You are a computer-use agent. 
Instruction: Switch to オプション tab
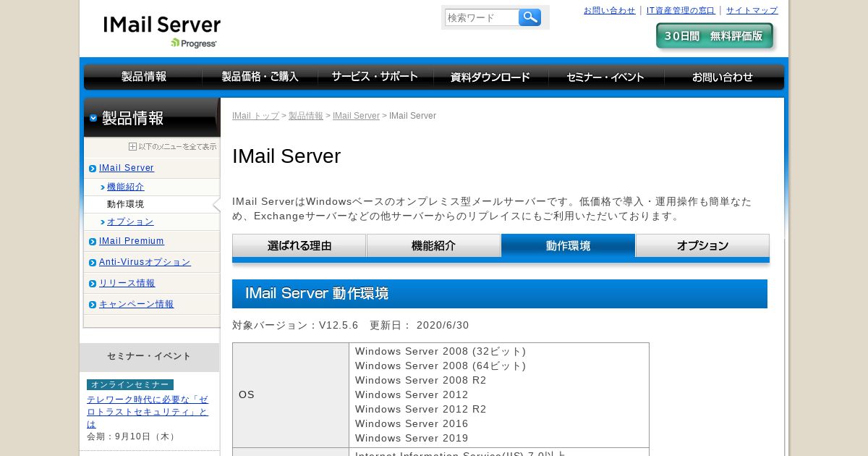702,245
